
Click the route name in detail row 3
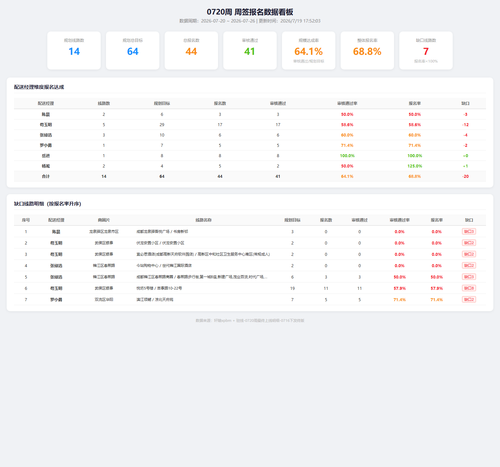click(203, 254)
